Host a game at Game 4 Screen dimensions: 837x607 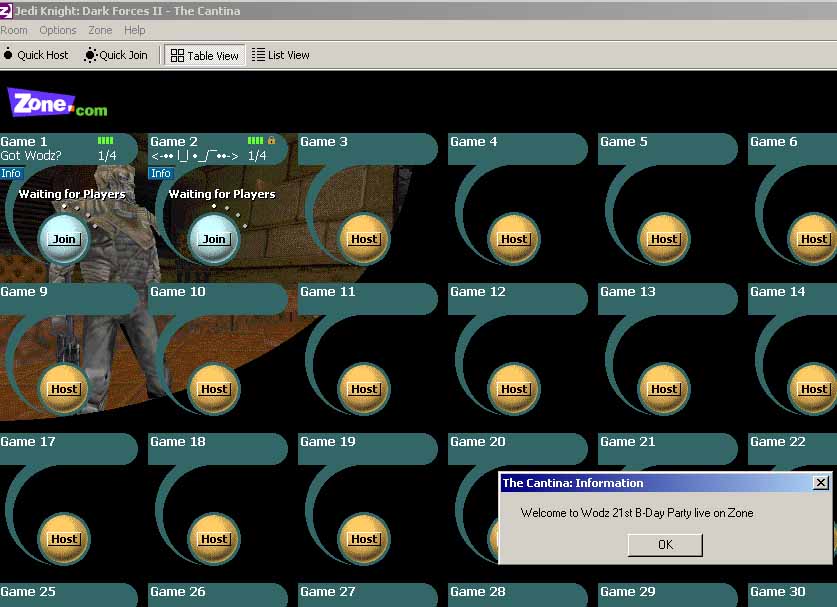(x=514, y=239)
